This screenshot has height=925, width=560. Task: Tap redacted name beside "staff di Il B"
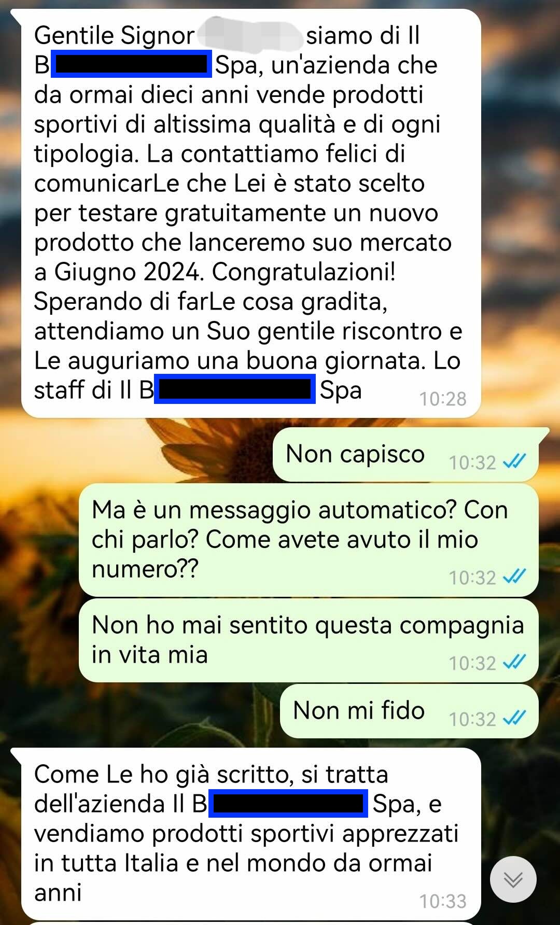coord(235,389)
